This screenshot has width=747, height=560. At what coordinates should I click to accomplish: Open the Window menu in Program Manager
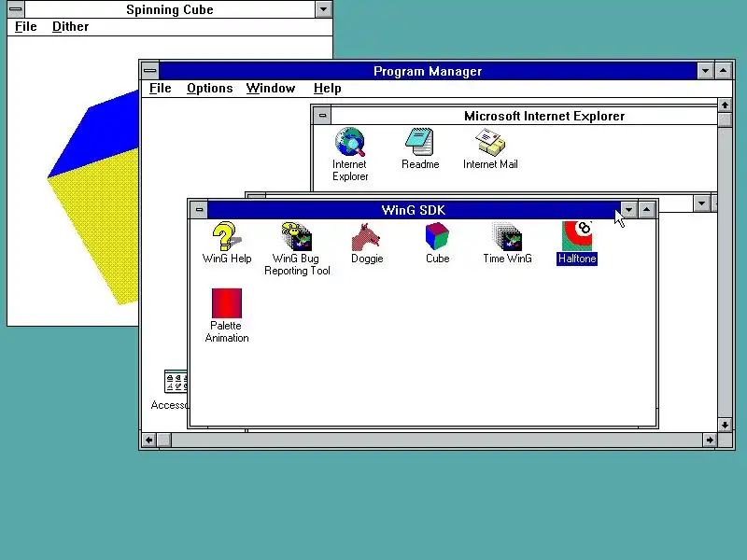(x=271, y=88)
